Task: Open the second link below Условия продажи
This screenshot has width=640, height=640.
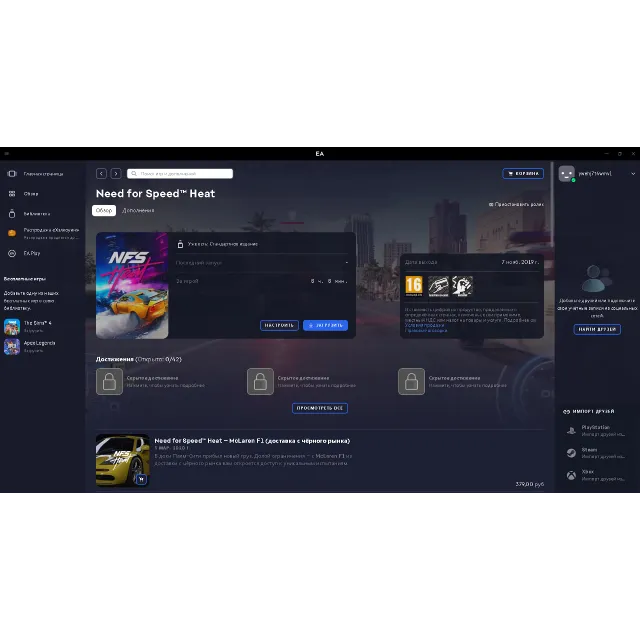Action: [x=426, y=331]
